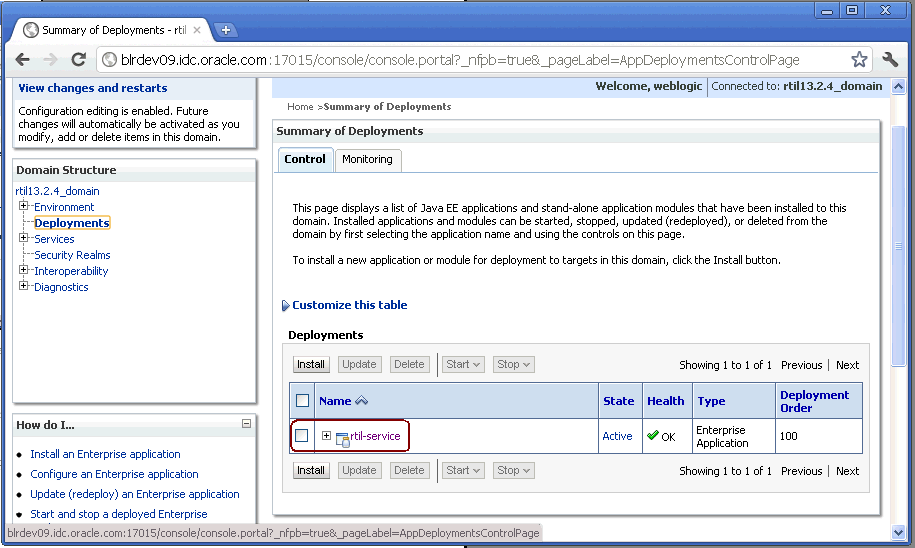
Task: Click the bottom Next pagination link
Action: pyautogui.click(x=847, y=471)
